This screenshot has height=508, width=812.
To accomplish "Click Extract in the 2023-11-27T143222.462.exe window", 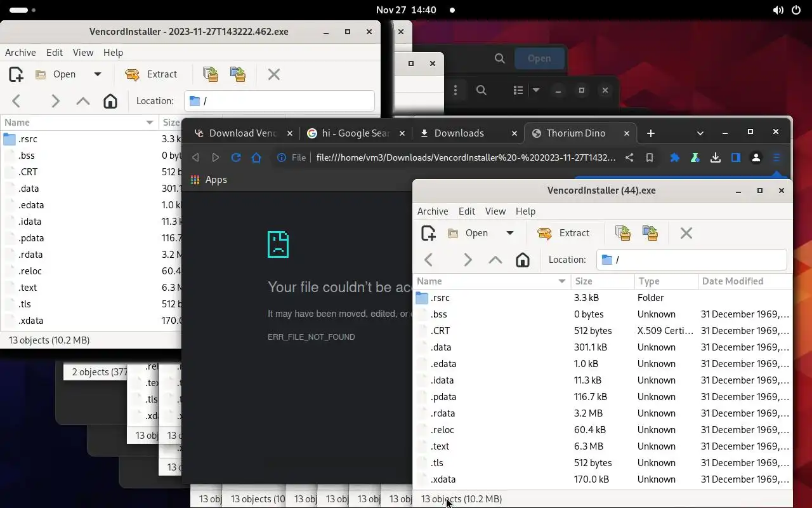I will click(x=151, y=74).
